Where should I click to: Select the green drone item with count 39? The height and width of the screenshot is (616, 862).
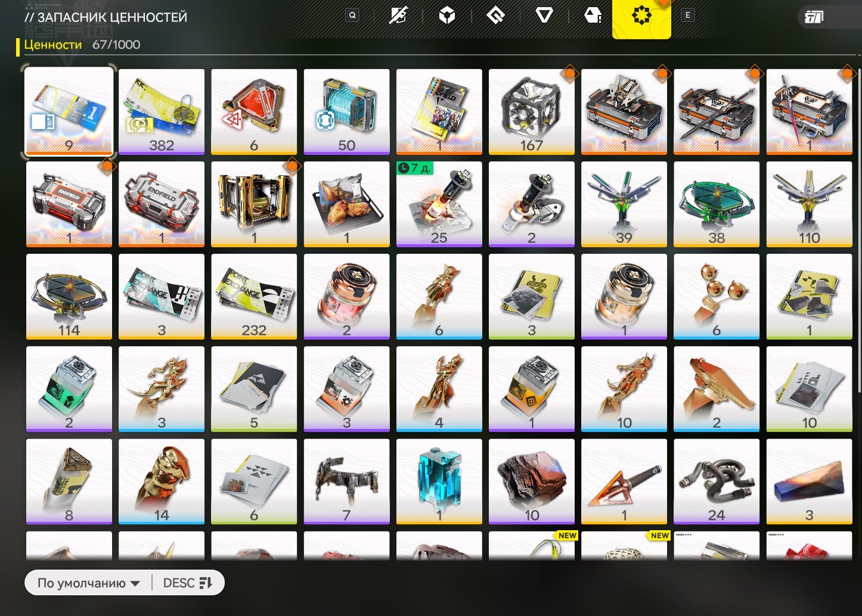pos(624,204)
